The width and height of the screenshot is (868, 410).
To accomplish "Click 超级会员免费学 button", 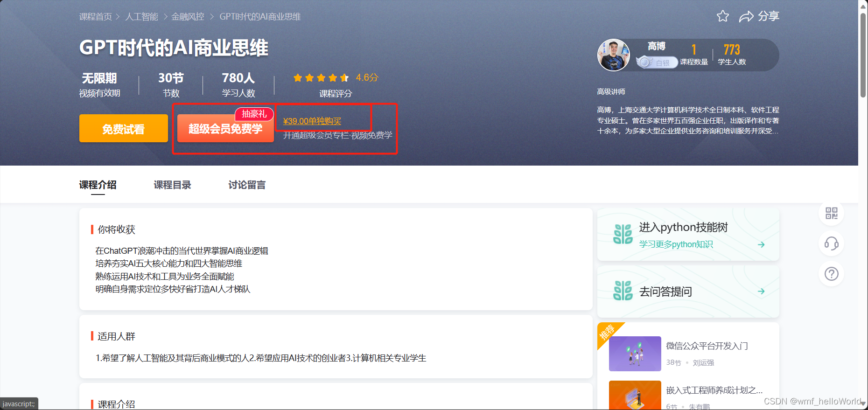I will 225,128.
